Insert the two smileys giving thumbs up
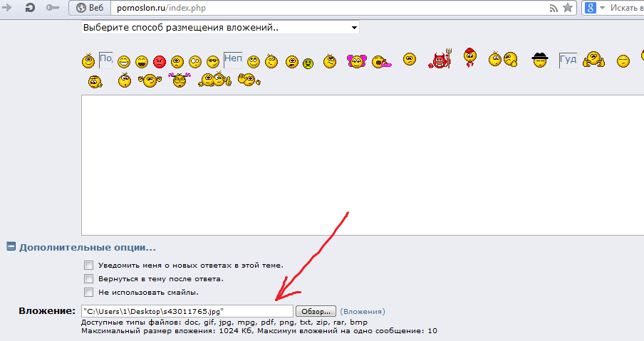 click(x=214, y=79)
